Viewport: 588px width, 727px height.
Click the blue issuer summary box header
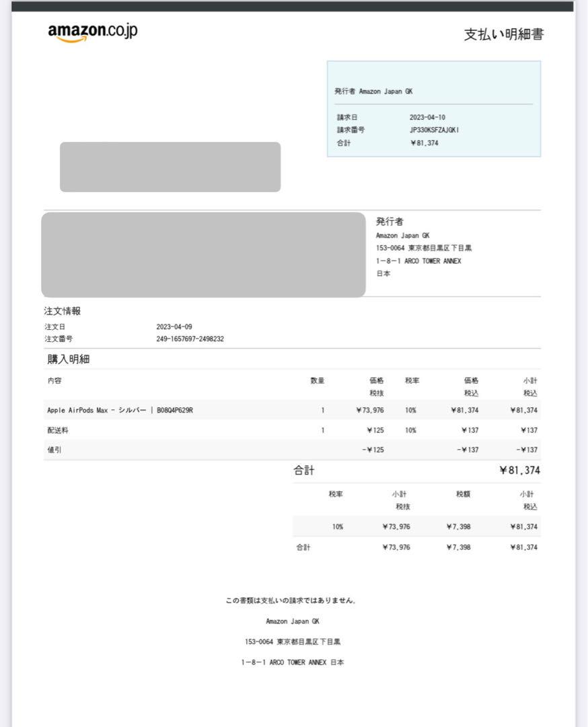378,91
